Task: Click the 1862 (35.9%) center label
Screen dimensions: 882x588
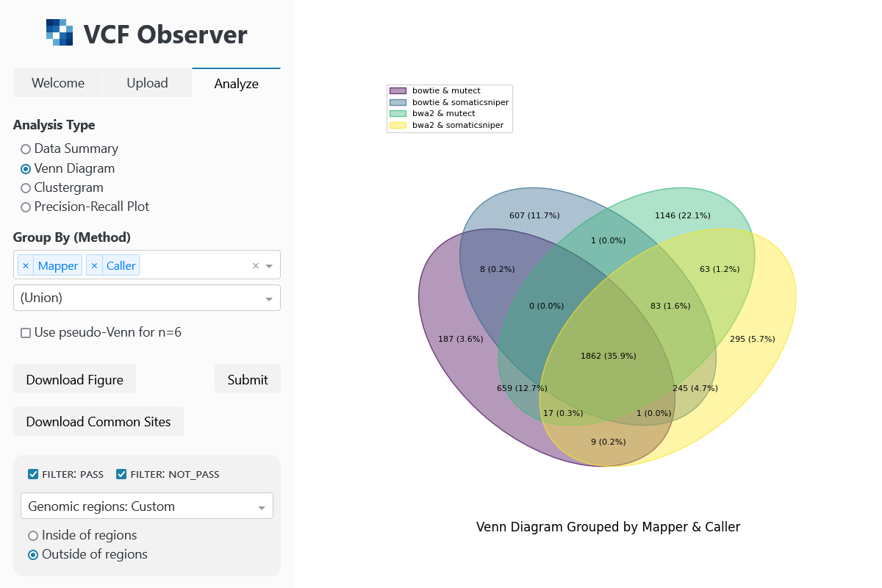Action: coord(609,356)
